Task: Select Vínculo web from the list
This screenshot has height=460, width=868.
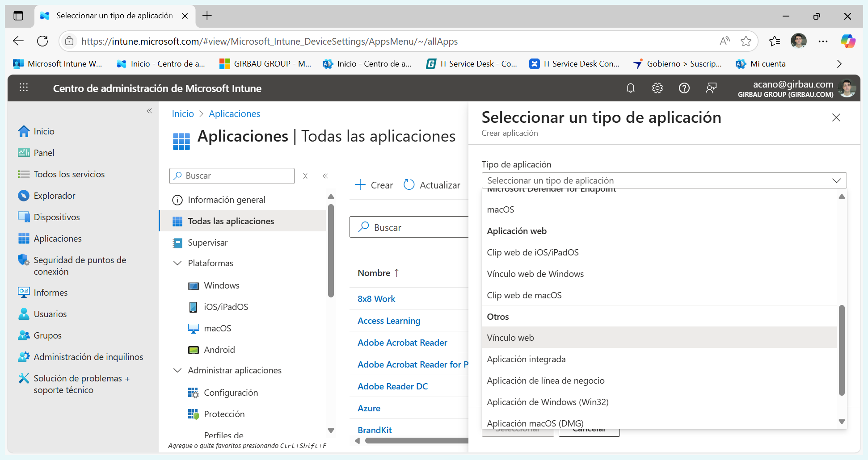Action: [510, 338]
